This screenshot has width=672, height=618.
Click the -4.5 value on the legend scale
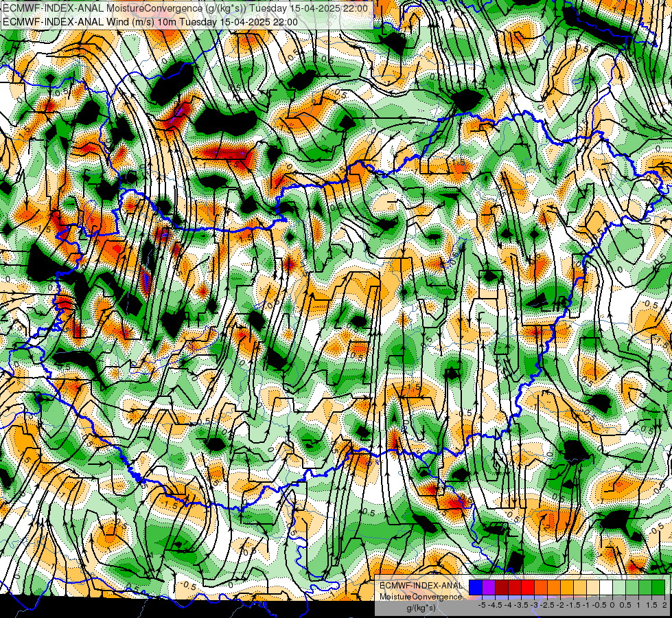[x=496, y=605]
